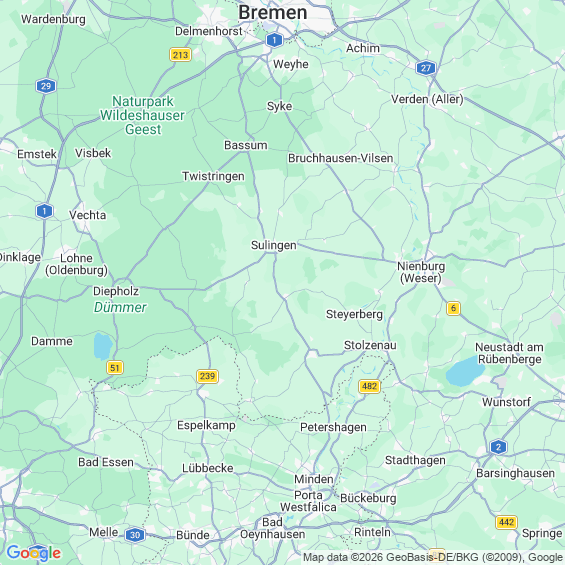Click the Dümmer lake label
The height and width of the screenshot is (565, 565).
pos(120,307)
